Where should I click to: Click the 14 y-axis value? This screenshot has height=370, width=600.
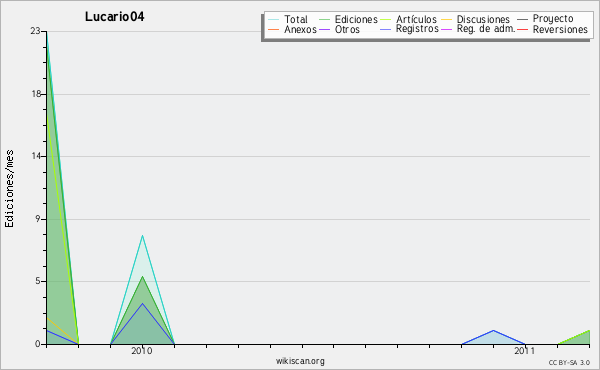[36, 156]
